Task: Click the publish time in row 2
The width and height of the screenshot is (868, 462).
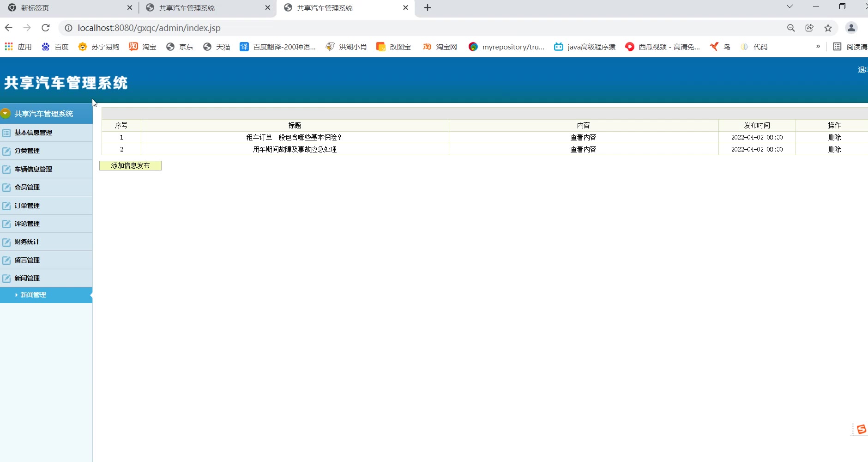Action: (x=757, y=149)
